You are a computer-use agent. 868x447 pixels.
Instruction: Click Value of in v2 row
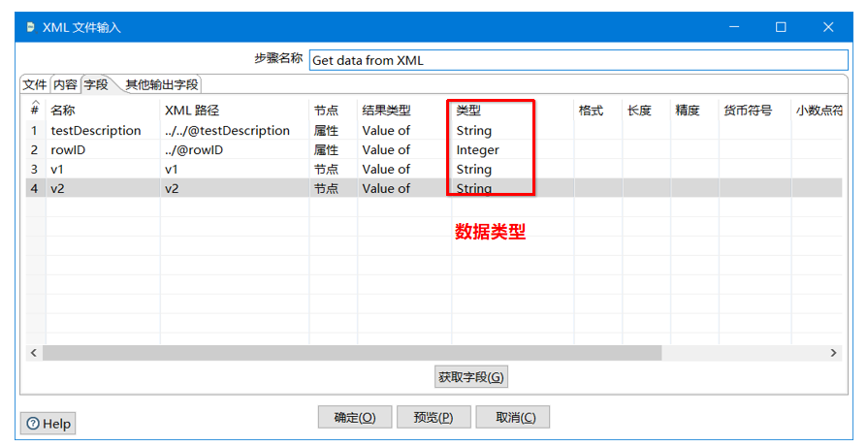click(x=404, y=189)
